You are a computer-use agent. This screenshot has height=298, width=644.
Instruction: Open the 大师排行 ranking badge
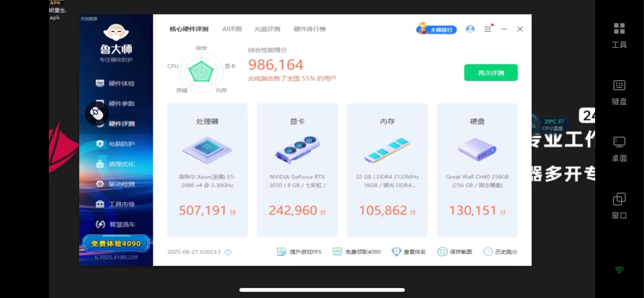436,29
